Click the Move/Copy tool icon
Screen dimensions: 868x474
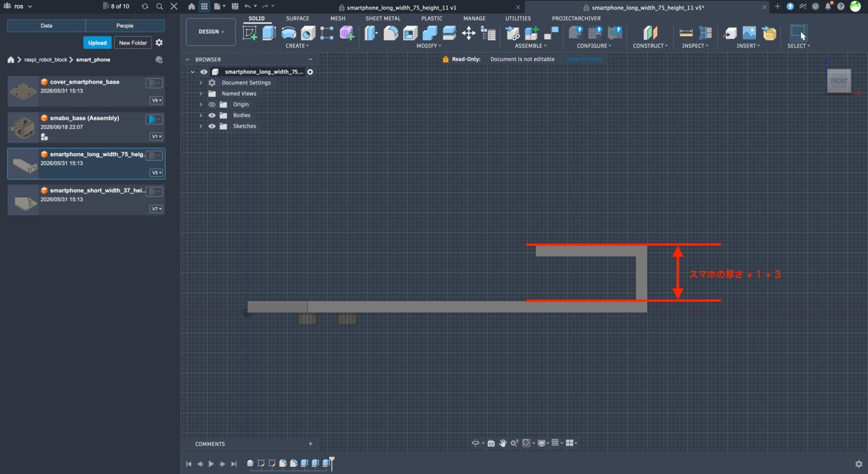click(x=469, y=33)
